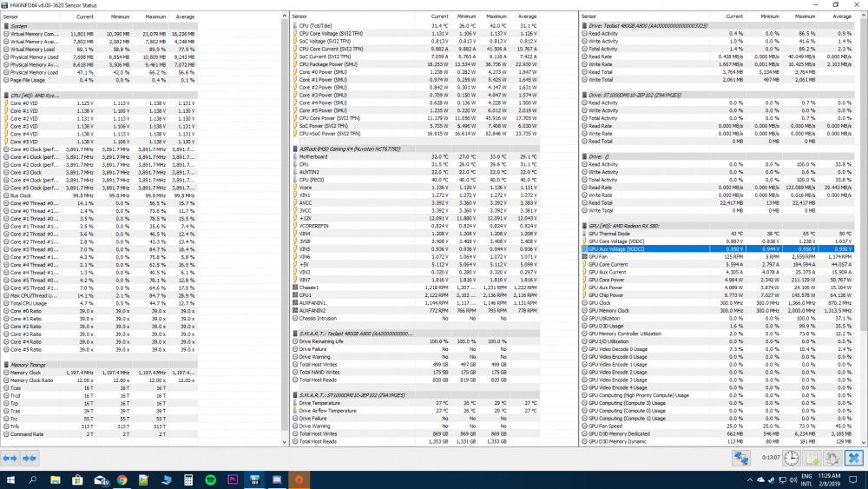The width and height of the screenshot is (868, 489).
Task: Select the "Total NAND Writes" row
Action: (x=415, y=372)
